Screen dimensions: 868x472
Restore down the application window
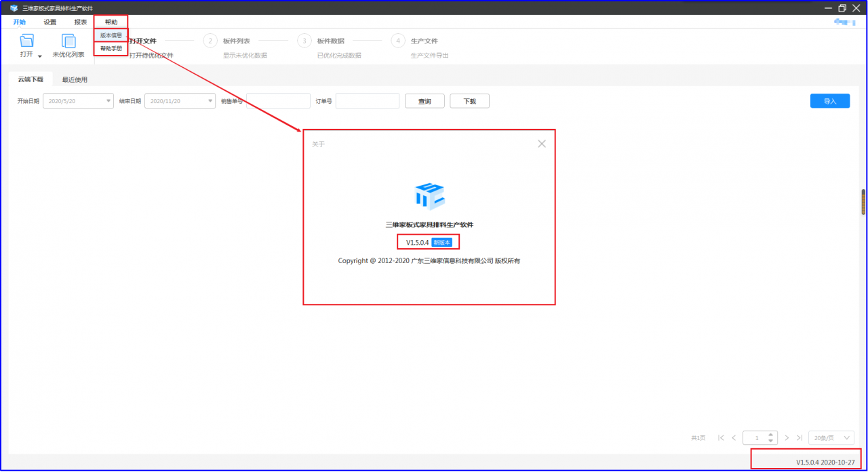pyautogui.click(x=842, y=8)
